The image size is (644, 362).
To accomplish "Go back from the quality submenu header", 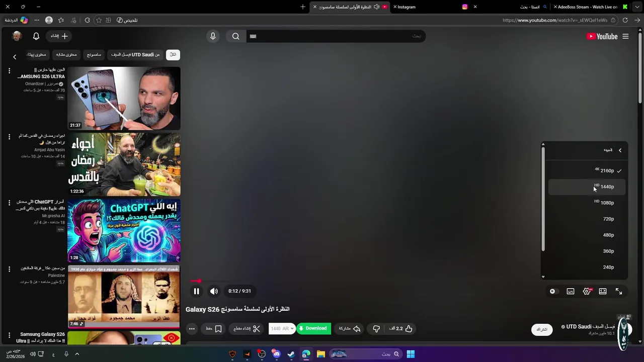I will tap(620, 150).
